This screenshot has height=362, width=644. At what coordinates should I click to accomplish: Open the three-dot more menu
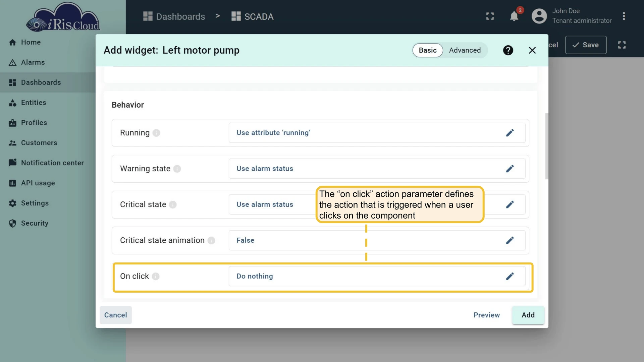pos(624,16)
